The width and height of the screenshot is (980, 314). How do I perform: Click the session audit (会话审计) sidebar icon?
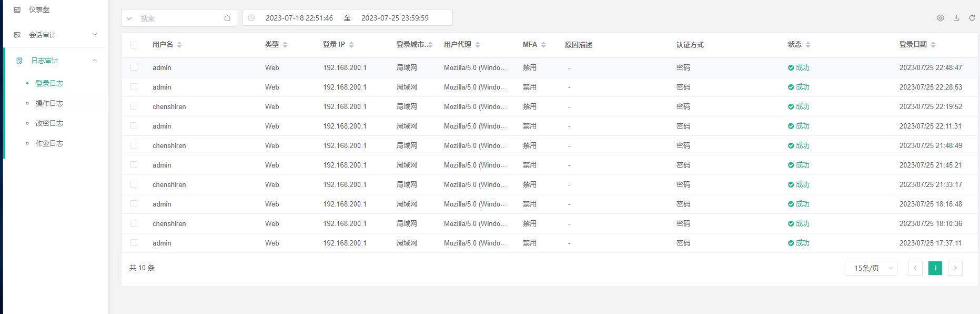[17, 35]
